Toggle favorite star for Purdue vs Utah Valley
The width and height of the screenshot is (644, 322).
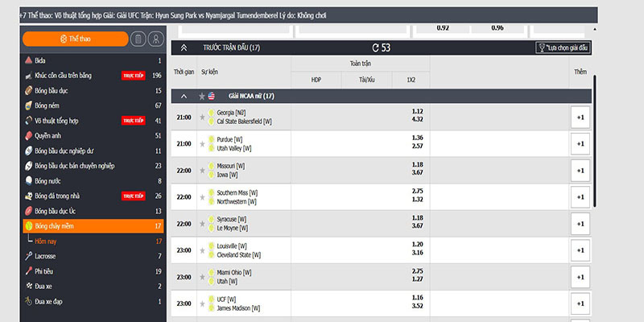[x=202, y=144]
